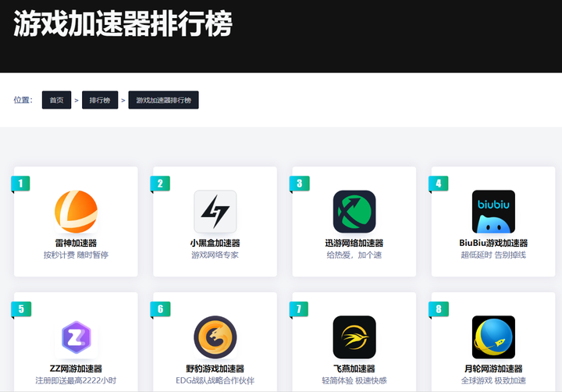Click rank badge number 3
Screen dimensions: 562x392
[299, 184]
